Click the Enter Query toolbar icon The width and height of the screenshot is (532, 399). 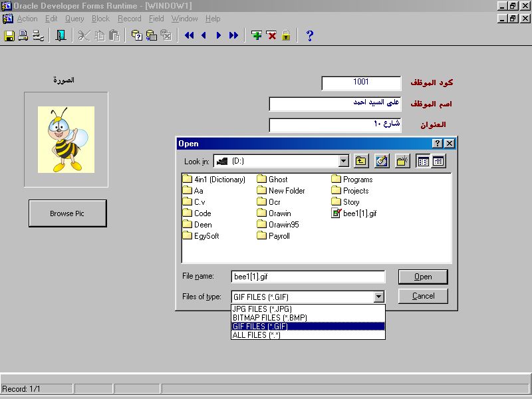pyautogui.click(x=136, y=35)
